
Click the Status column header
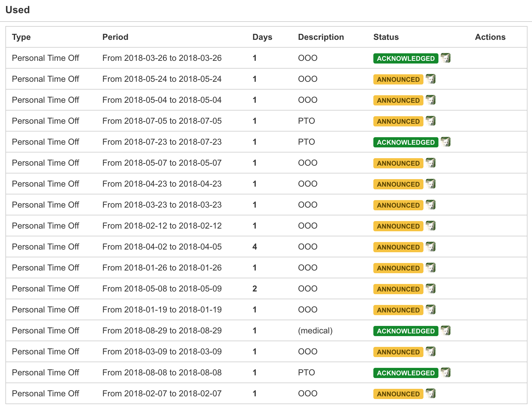pos(386,37)
